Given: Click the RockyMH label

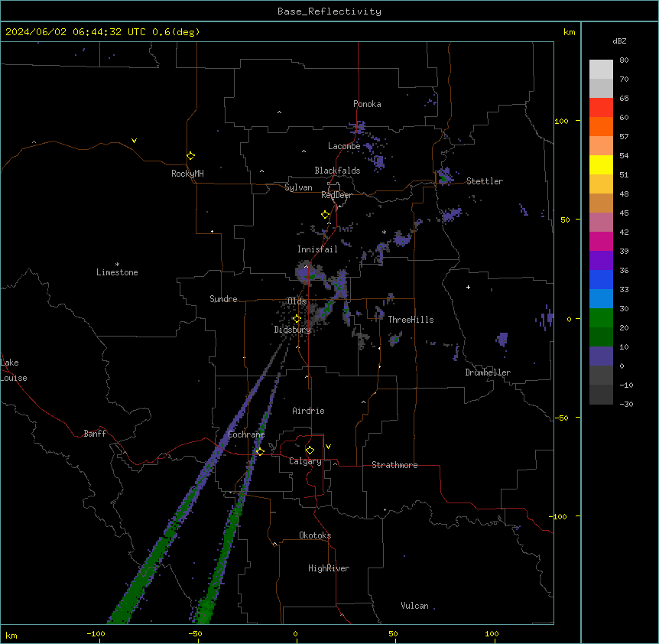Looking at the screenshot, I should (x=187, y=174).
